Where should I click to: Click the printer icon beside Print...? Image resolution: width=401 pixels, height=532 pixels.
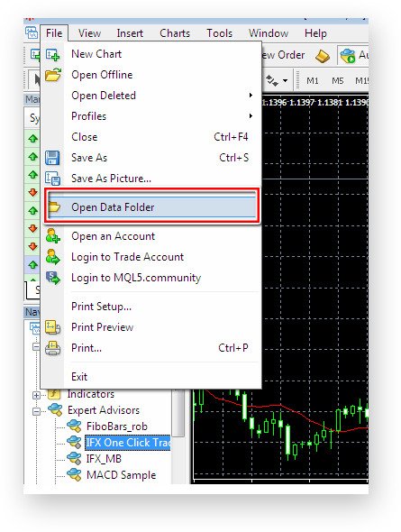coord(52,348)
